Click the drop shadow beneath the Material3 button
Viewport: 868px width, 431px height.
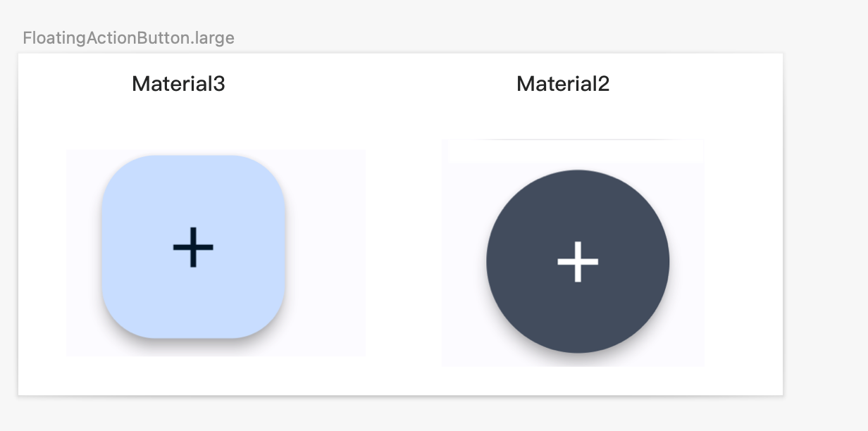click(x=193, y=343)
